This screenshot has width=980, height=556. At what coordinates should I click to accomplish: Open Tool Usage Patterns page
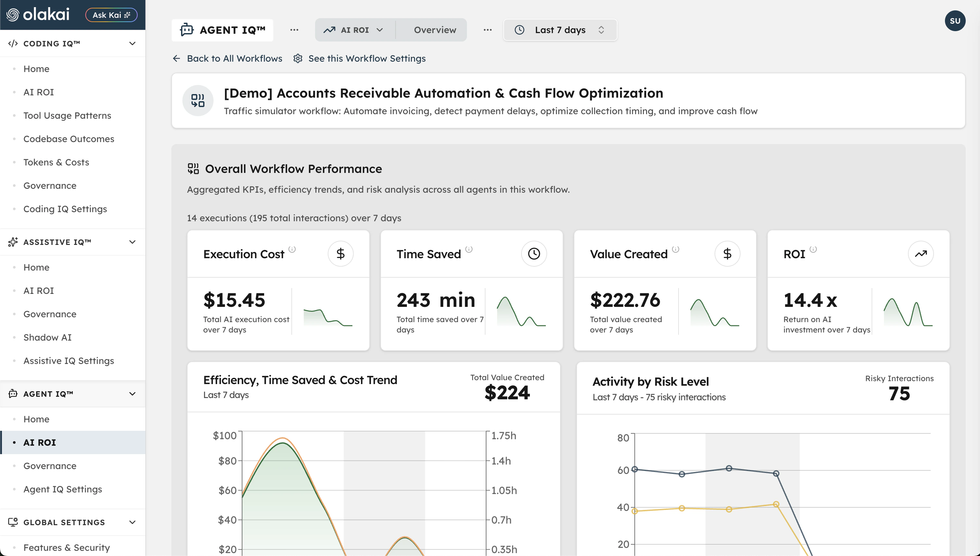click(x=67, y=115)
